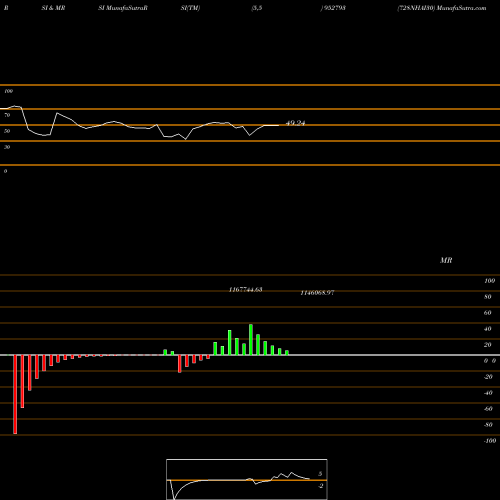This screenshot has height=500, width=500.
Task: Click the RSI value label 49.24
Action: pyautogui.click(x=295, y=123)
